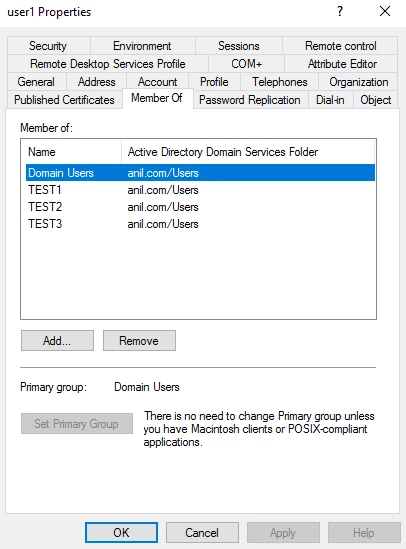
Task: Open the Attribute Editor tab
Action: coord(342,64)
